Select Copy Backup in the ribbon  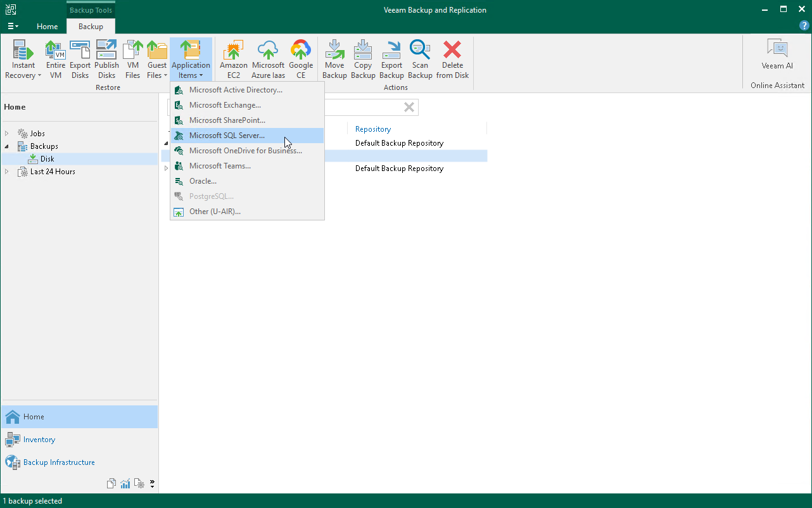click(363, 60)
